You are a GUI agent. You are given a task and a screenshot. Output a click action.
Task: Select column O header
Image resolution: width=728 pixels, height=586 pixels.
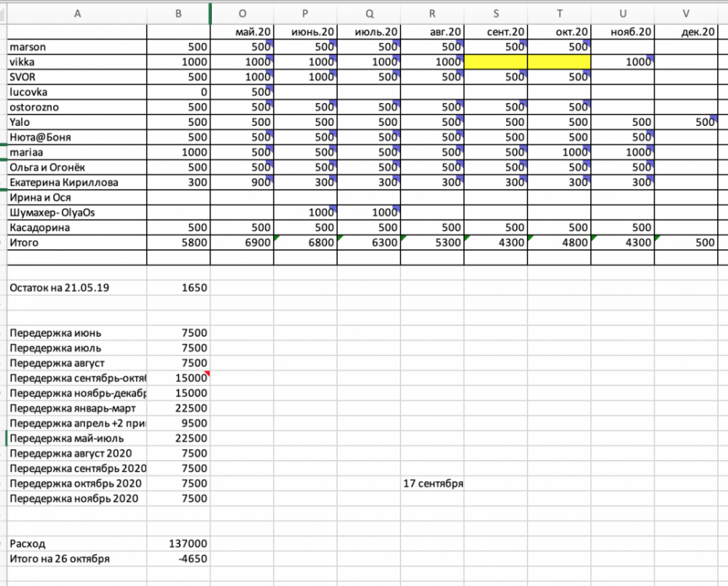(x=242, y=13)
